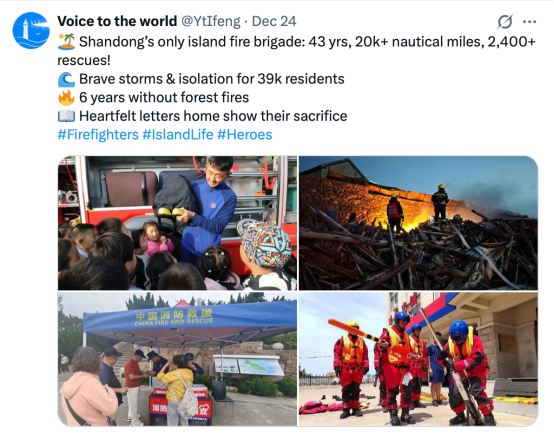Click the fire emoji beside 6 years
The image size is (554, 435).
(66, 98)
